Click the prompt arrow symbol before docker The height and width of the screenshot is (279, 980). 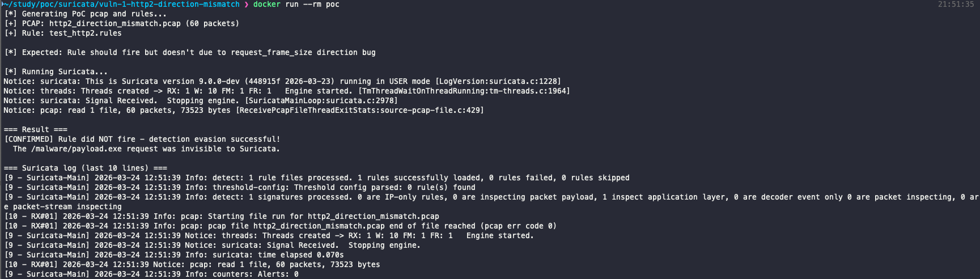(x=246, y=5)
